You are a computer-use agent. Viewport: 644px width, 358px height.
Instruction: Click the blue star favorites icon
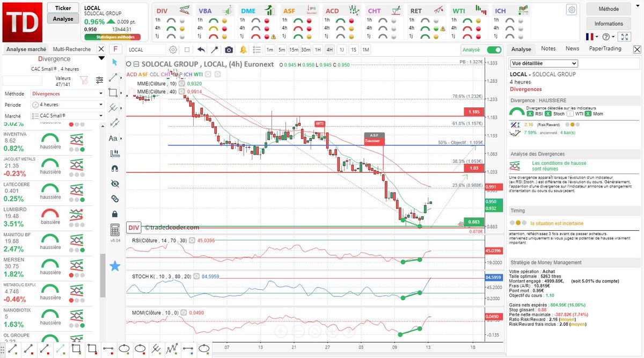click(114, 266)
